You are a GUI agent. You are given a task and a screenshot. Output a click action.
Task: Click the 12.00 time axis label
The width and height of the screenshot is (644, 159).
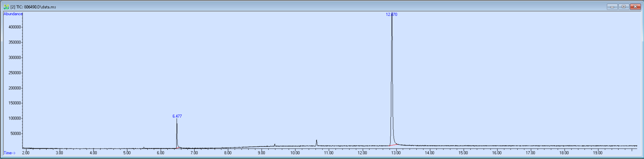362,153
